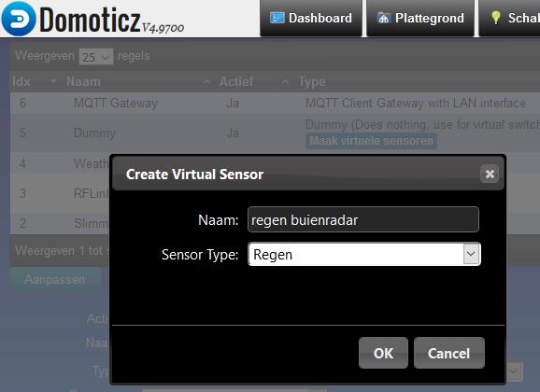The height and width of the screenshot is (392, 540).
Task: Click the Domoticz logo icon
Action: tap(19, 19)
